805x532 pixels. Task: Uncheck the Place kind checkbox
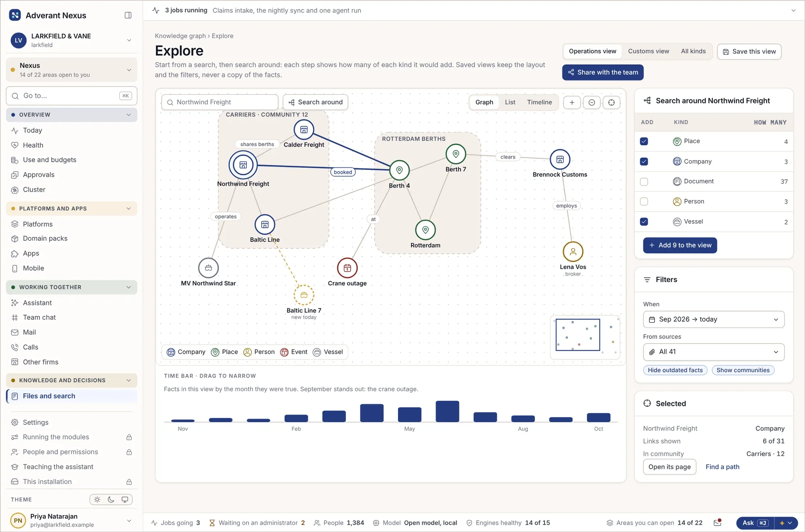pos(644,141)
